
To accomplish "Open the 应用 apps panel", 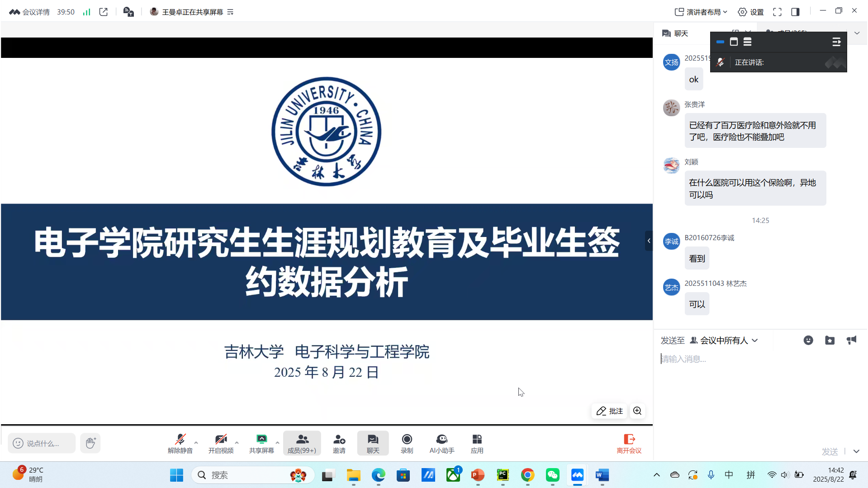I will tap(477, 444).
